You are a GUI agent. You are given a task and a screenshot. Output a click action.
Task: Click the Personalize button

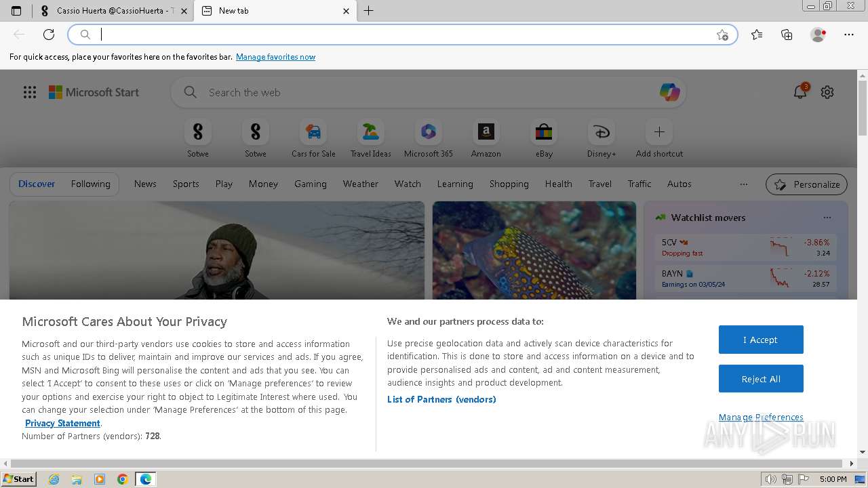pyautogui.click(x=807, y=184)
